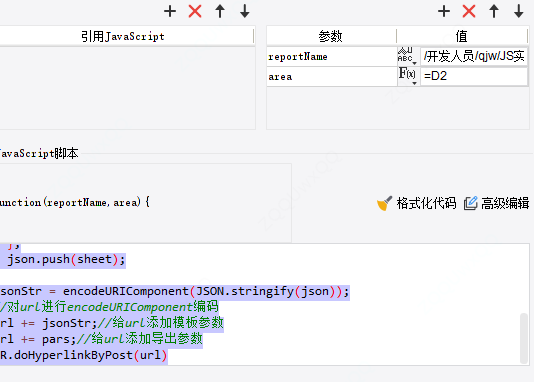Move selected parameter up

494,11
